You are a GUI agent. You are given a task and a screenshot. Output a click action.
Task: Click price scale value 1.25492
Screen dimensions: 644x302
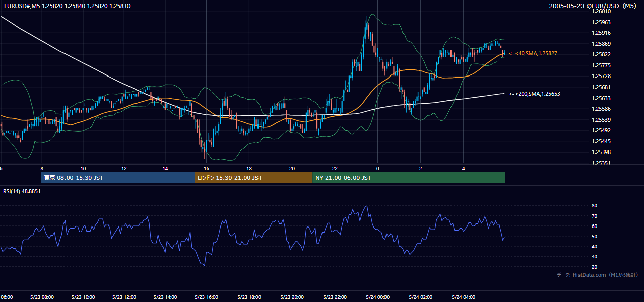[601, 130]
